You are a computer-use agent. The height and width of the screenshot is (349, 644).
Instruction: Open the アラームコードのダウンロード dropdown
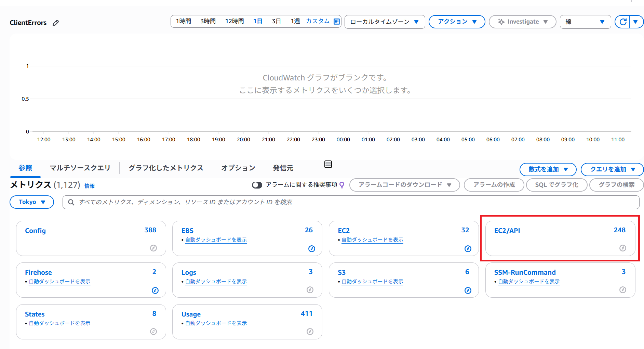(x=405, y=185)
